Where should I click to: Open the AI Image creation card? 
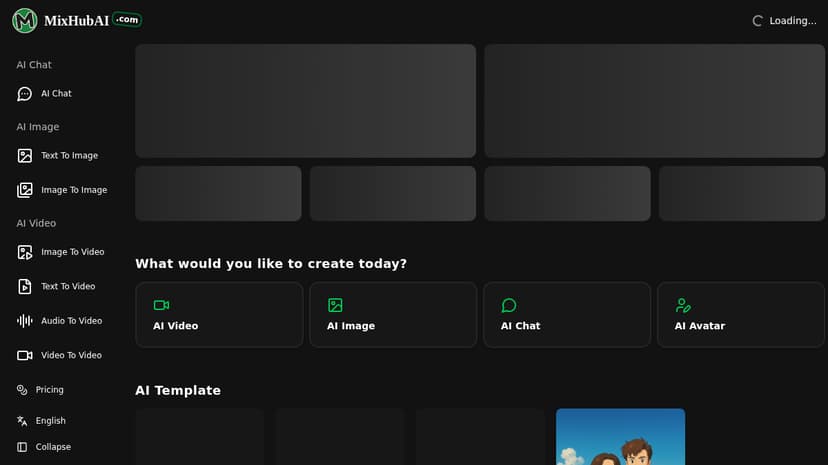tap(393, 315)
